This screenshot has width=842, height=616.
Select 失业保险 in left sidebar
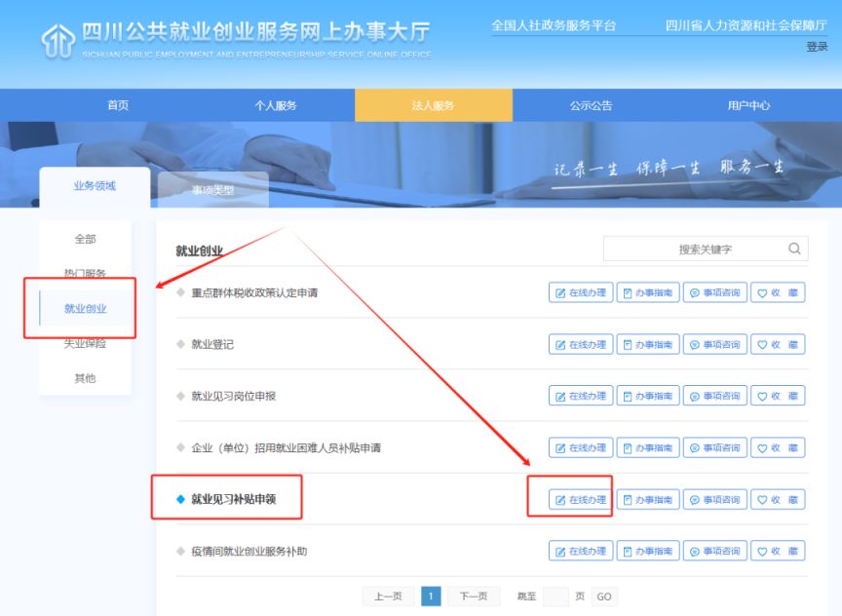tap(85, 343)
